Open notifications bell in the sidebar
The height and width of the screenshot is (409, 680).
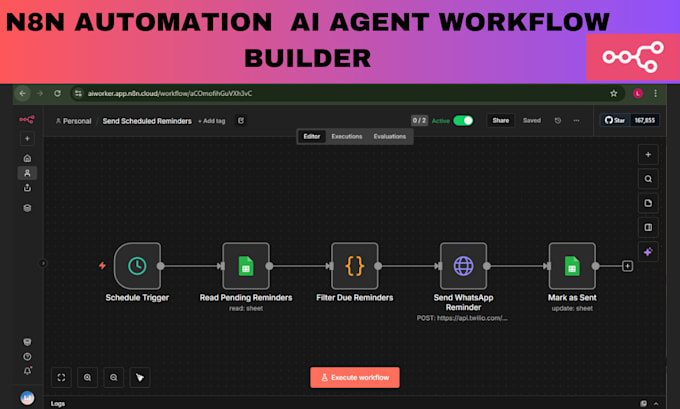[x=27, y=371]
